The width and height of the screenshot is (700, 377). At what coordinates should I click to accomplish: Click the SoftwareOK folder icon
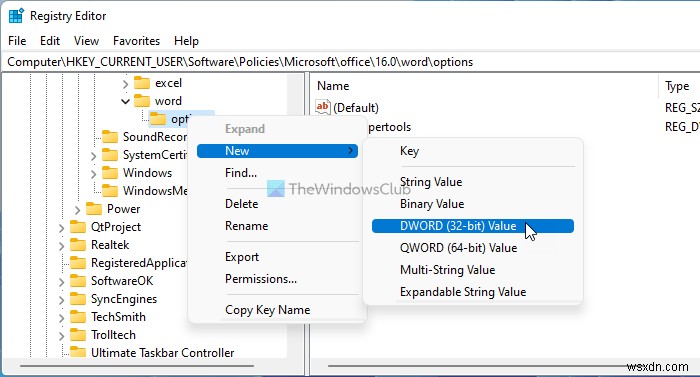tap(78, 281)
